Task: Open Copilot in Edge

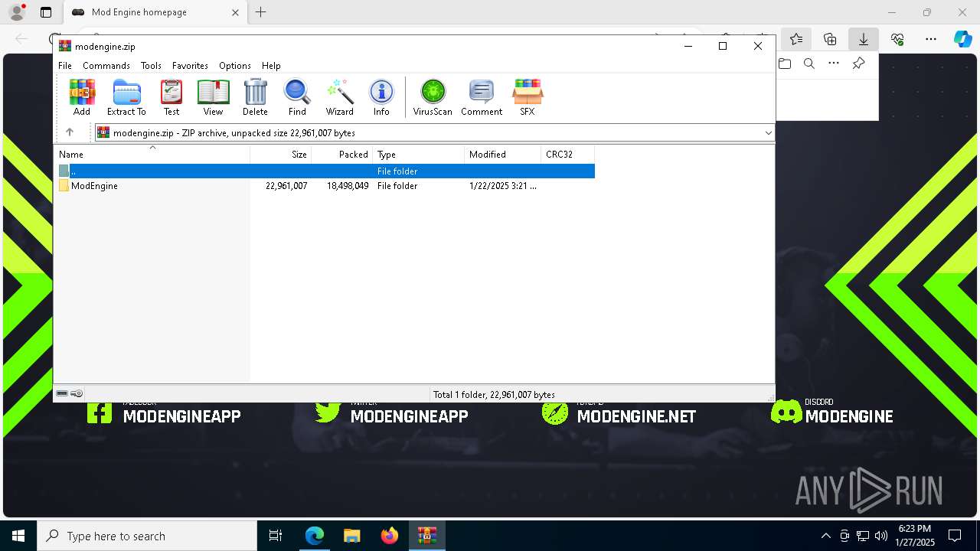Action: tap(963, 39)
